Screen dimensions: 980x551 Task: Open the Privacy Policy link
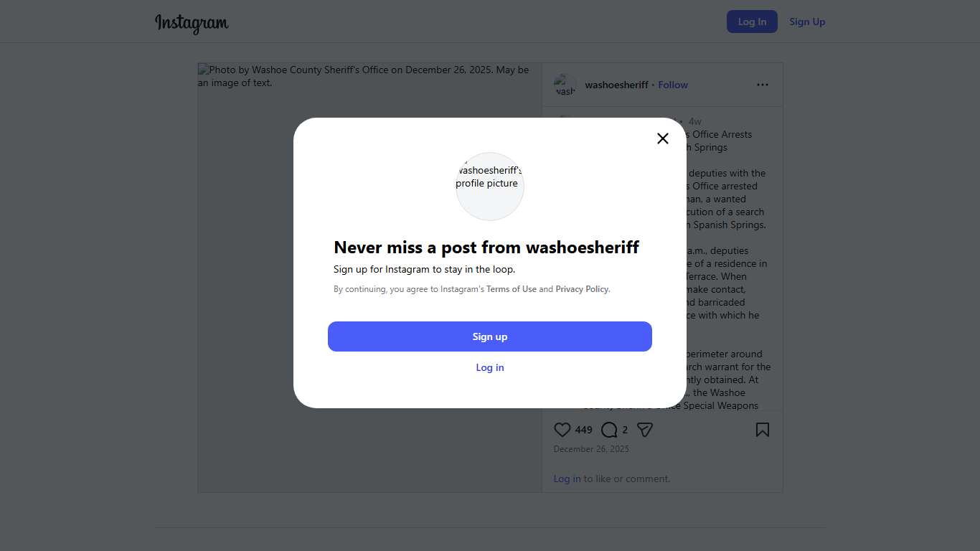coord(582,289)
